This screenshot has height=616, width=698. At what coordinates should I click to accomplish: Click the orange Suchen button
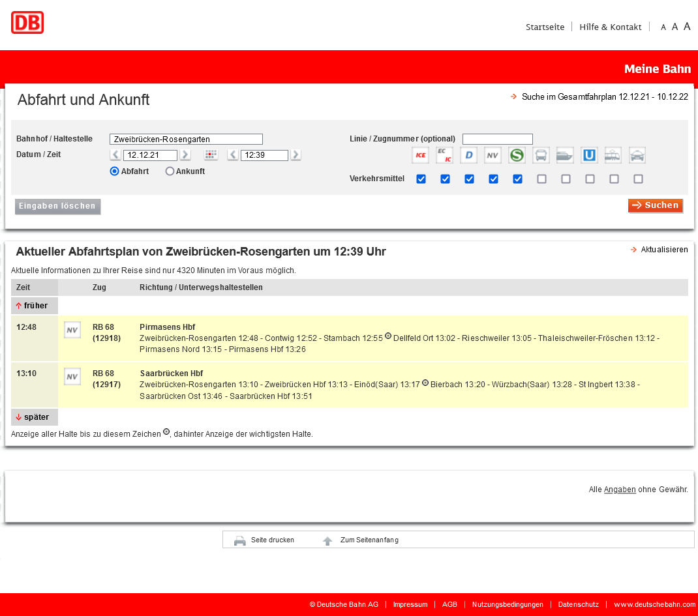655,205
